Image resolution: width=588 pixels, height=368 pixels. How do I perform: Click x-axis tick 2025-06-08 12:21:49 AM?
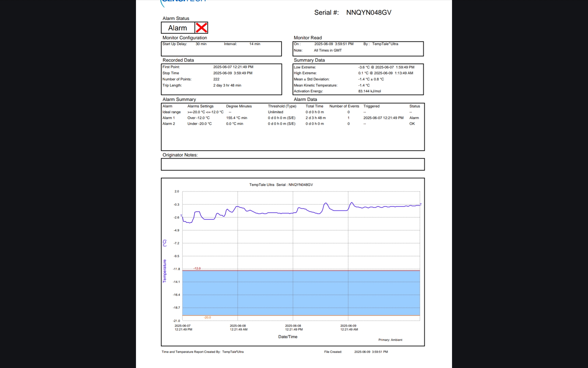[x=238, y=328]
